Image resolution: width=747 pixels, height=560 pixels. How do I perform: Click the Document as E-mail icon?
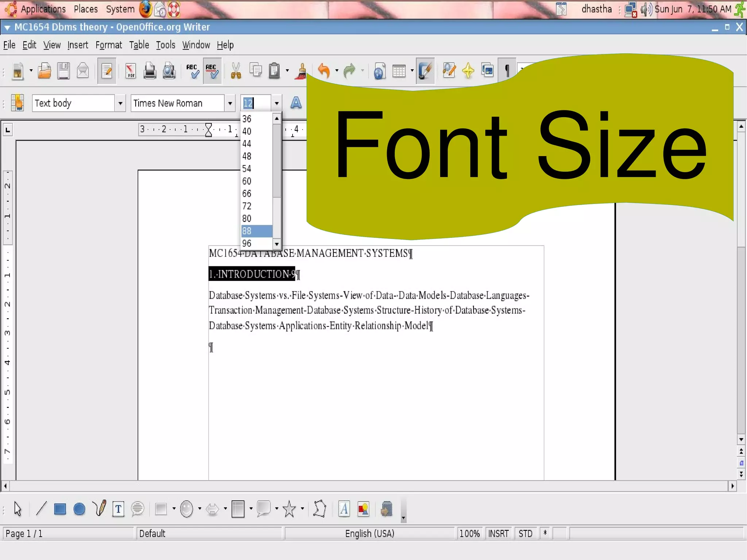tap(83, 71)
